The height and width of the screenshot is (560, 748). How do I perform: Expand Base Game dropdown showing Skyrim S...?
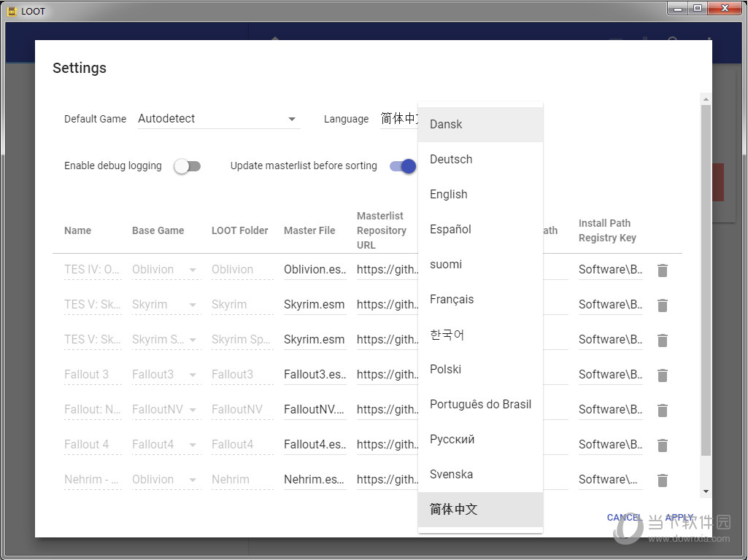(193, 340)
